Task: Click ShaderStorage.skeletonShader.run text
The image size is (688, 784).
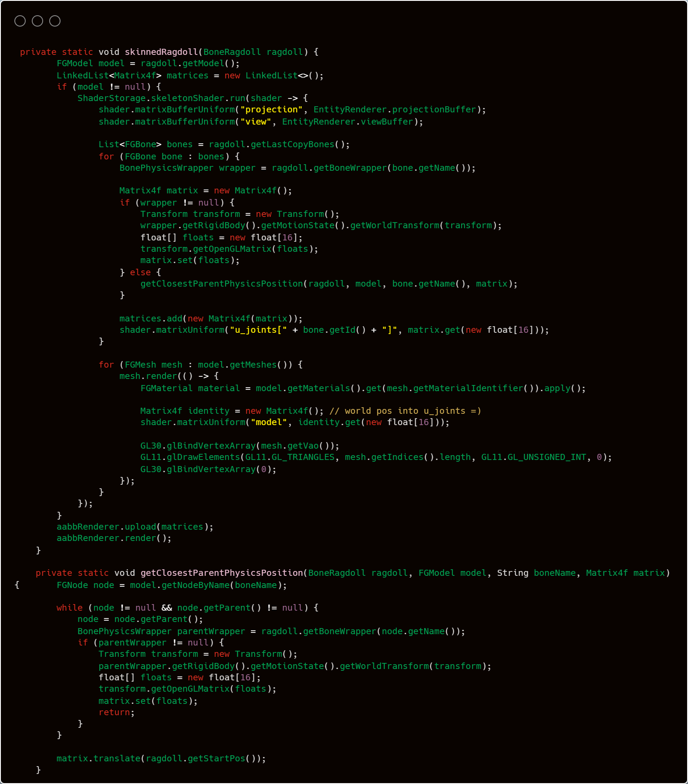Action: 162,98
